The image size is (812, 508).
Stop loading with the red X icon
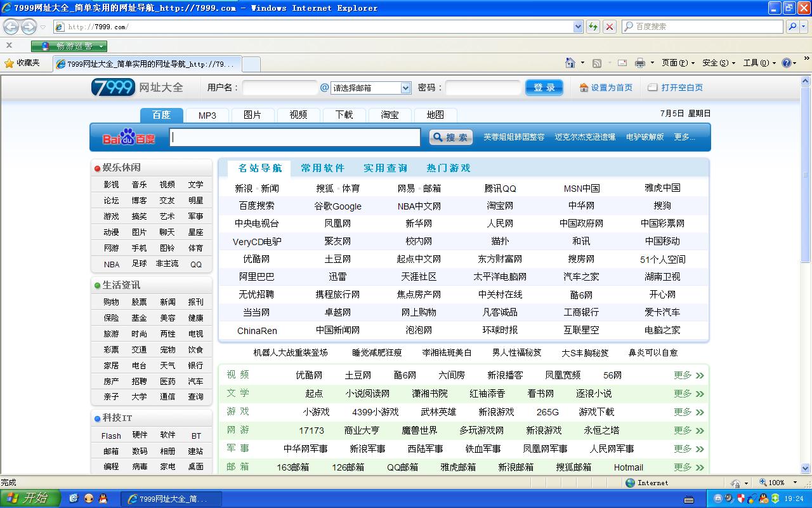610,27
